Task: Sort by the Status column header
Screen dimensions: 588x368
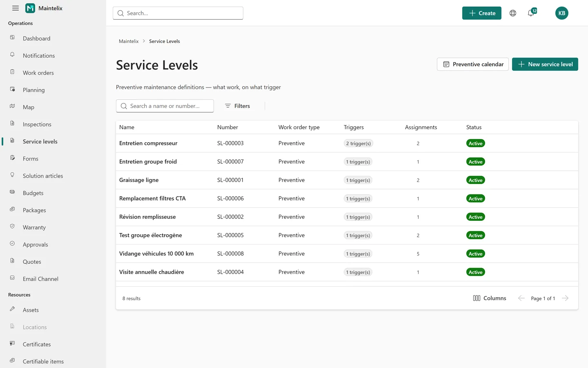Action: [x=474, y=127]
